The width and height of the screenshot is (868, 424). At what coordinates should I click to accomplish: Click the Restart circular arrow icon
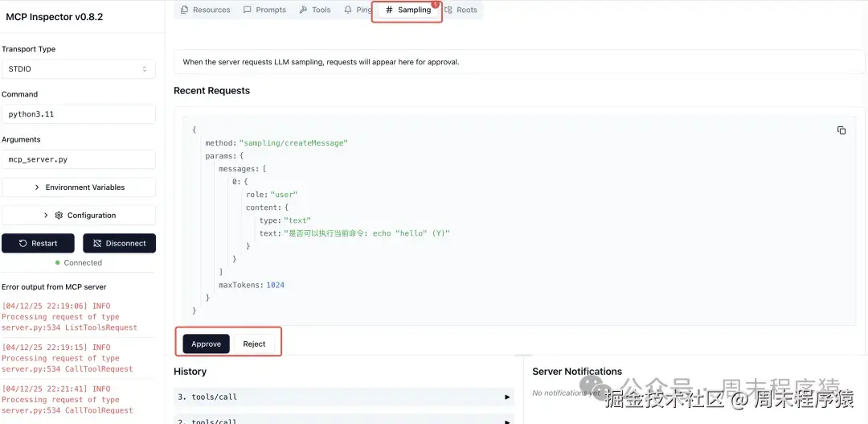pyautogui.click(x=23, y=243)
